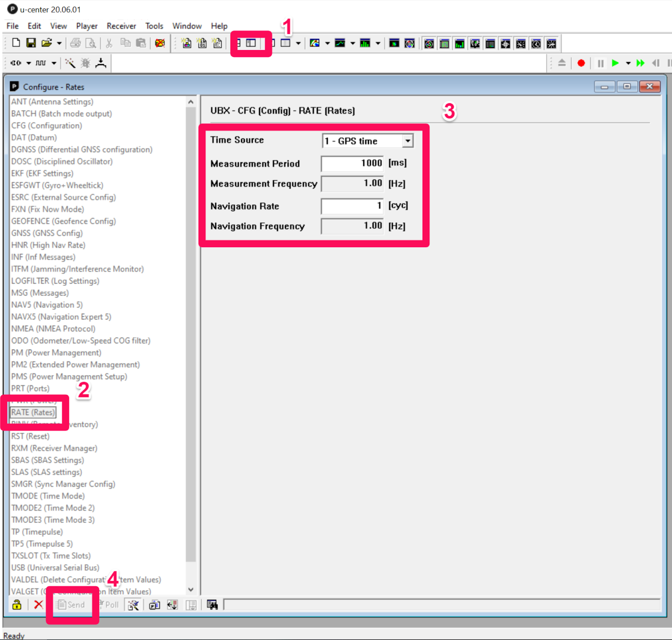
Task: Click the Send button
Action: point(71,605)
